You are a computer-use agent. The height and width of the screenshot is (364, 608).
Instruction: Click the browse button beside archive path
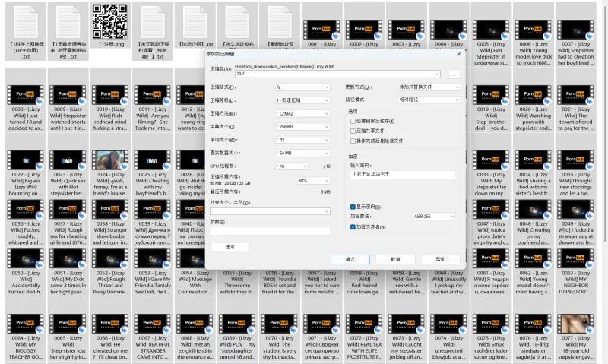pos(454,74)
